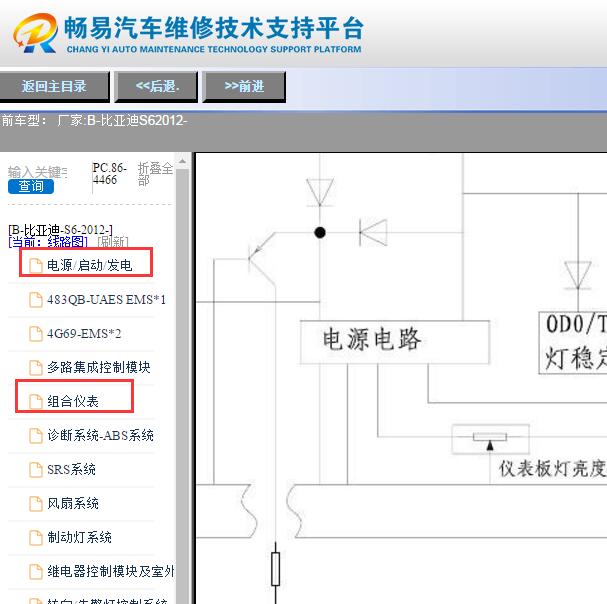The height and width of the screenshot is (604, 607).
Task: Click document icon beside 组合仪表
Action: (36, 402)
